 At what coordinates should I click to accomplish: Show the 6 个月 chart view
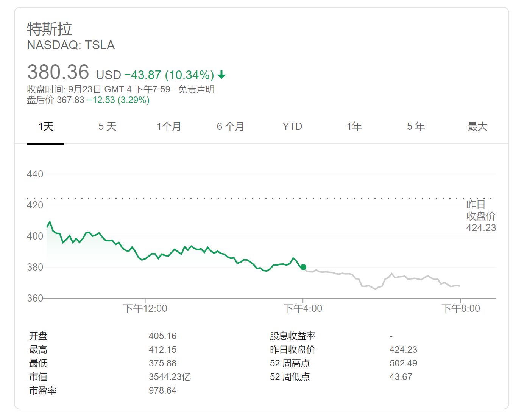pyautogui.click(x=231, y=126)
